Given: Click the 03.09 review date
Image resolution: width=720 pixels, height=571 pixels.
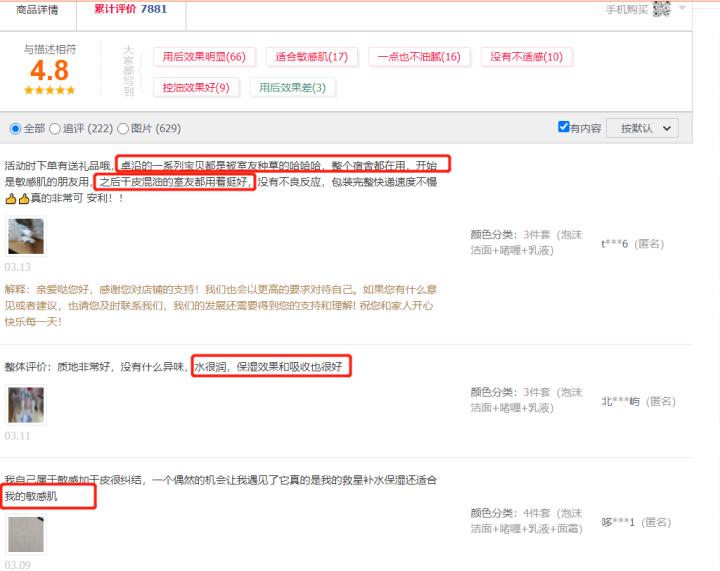Looking at the screenshot, I should pyautogui.click(x=17, y=565).
